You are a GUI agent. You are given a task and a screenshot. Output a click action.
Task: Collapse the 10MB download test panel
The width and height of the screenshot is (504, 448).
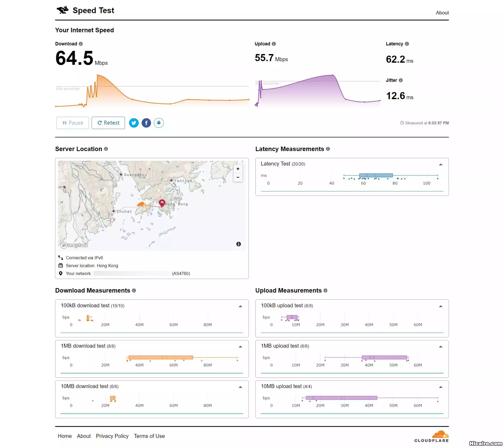click(240, 387)
